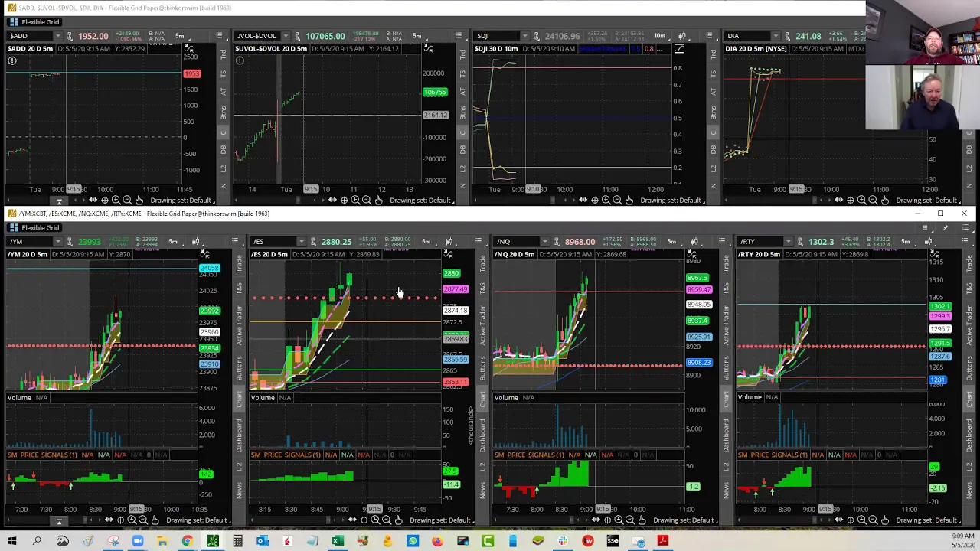Toggle the Dashboard side tab on /YM chart
980x551 pixels.
click(239, 434)
